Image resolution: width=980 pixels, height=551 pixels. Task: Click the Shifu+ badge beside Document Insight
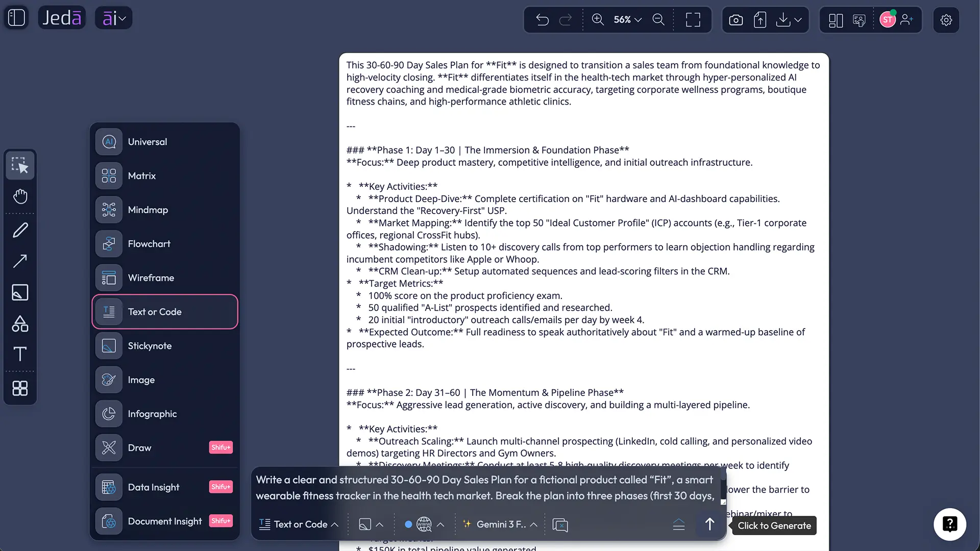point(221,520)
